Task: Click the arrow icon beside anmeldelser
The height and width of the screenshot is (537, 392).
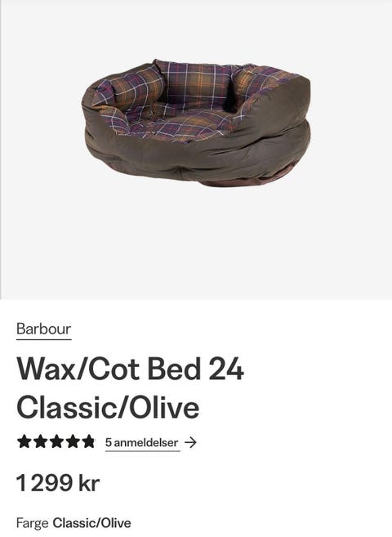Action: click(x=190, y=442)
